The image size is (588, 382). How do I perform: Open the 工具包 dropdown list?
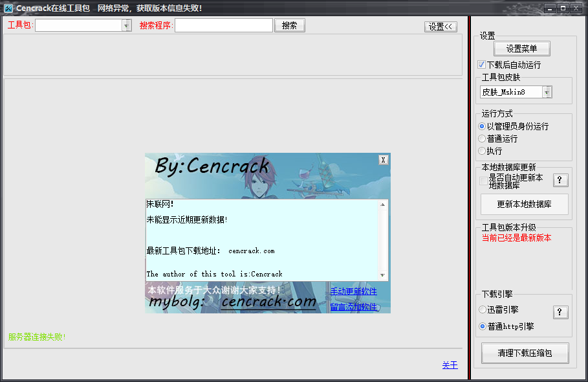coord(126,25)
